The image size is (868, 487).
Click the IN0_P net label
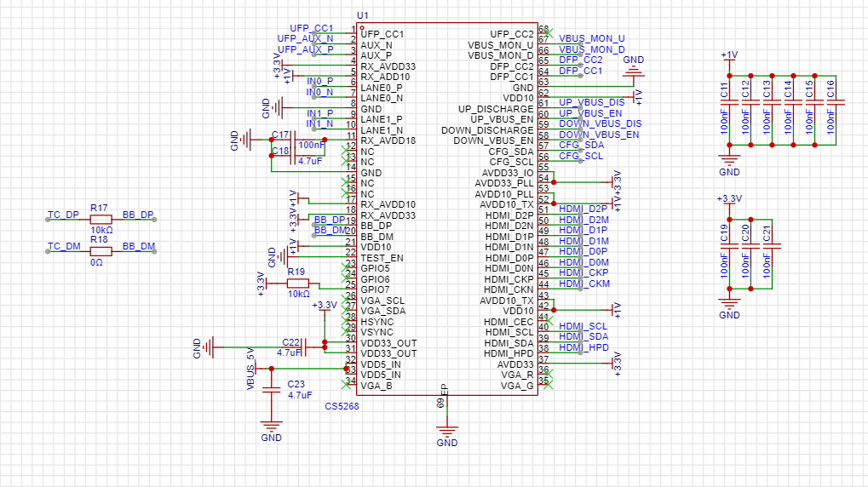(320, 82)
